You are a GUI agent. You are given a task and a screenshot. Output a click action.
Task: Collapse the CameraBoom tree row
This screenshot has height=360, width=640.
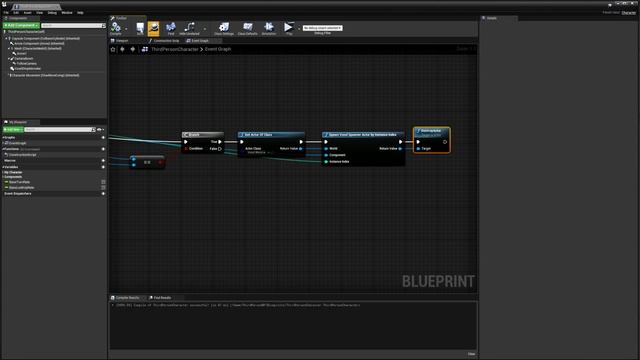9,59
